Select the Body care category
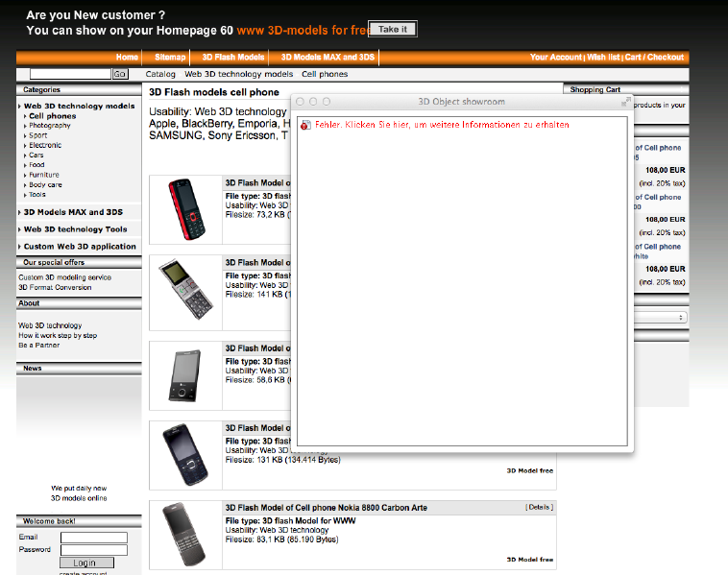This screenshot has width=728, height=575. 45,184
